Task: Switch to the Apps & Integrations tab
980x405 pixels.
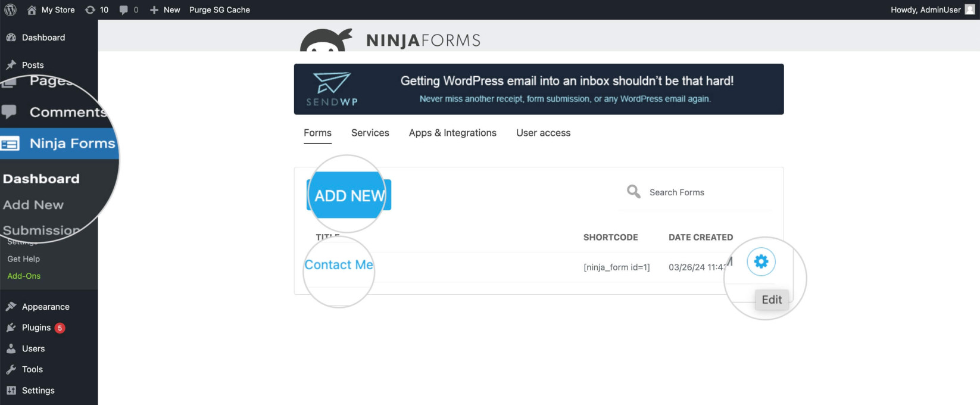Action: (x=452, y=133)
